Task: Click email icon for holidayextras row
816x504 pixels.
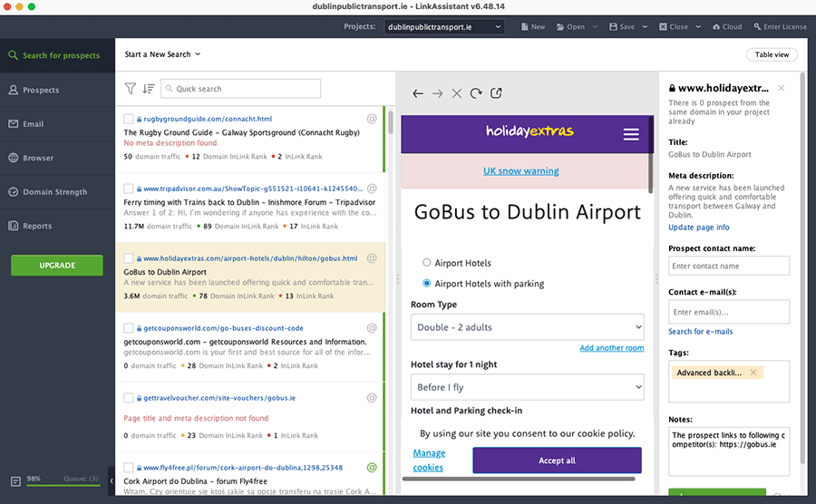Action: coord(372,258)
